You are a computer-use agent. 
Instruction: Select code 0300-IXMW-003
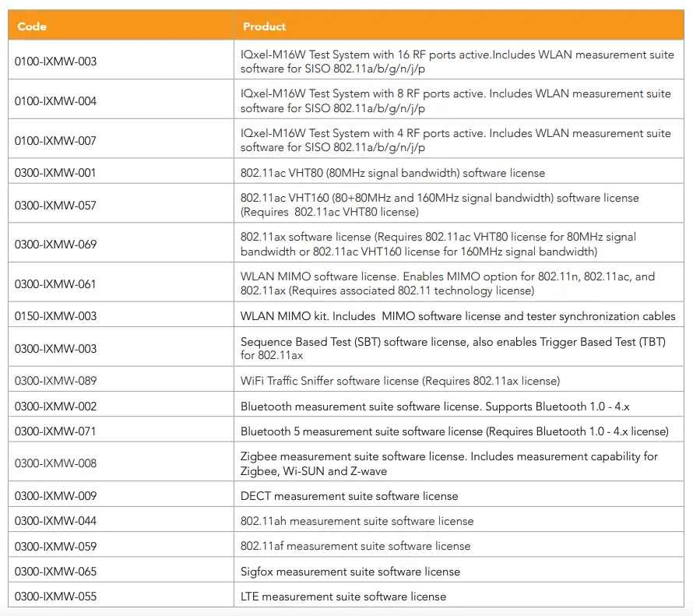pyautogui.click(x=56, y=349)
